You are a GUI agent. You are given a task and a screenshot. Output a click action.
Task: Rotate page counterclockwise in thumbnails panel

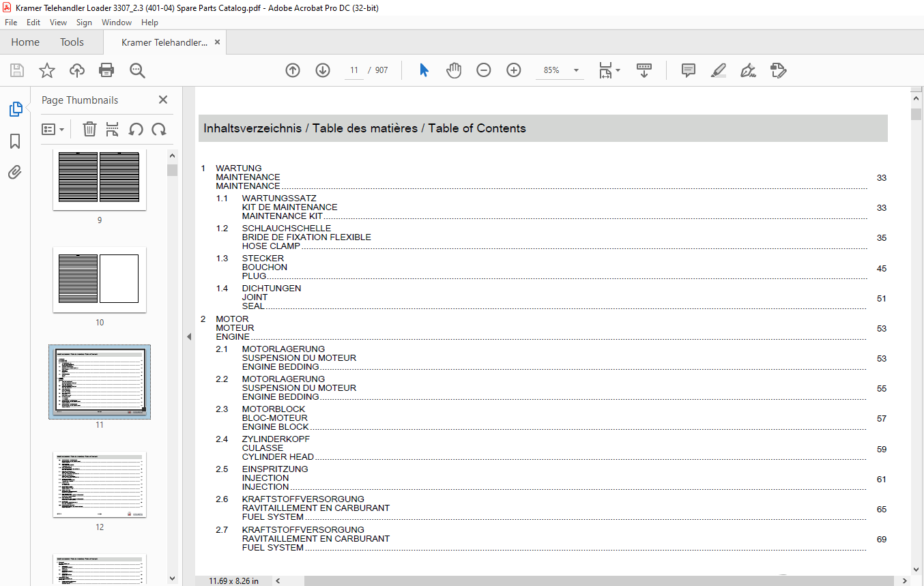click(x=136, y=129)
